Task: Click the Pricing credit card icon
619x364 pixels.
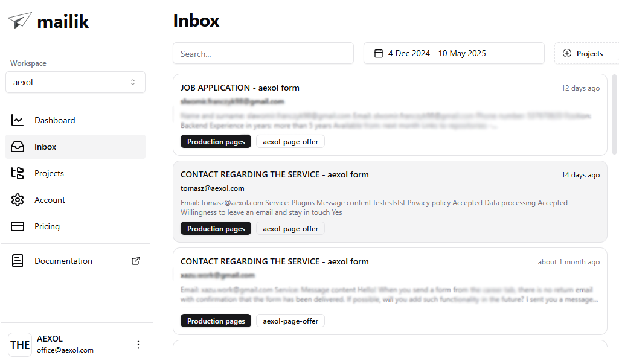Action: (x=18, y=226)
